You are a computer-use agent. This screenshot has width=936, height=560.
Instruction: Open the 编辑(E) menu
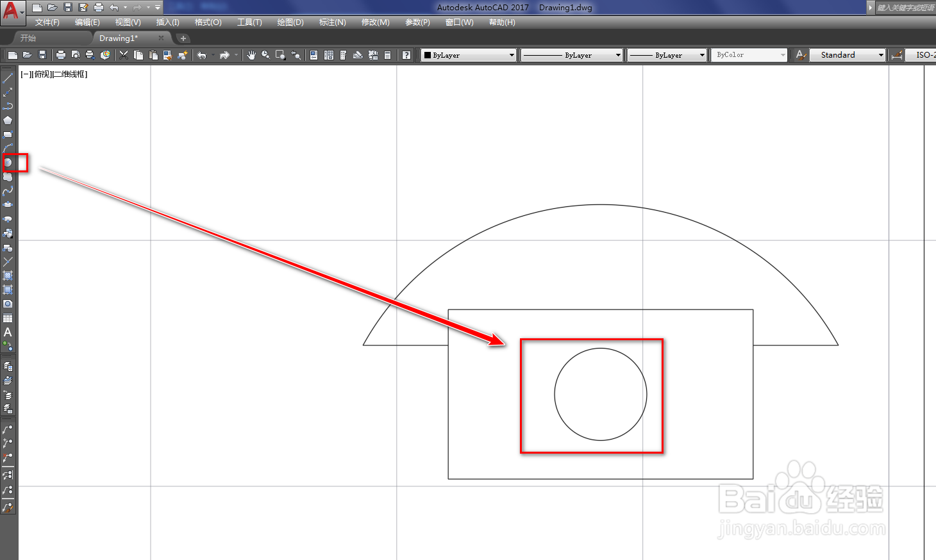pos(87,22)
